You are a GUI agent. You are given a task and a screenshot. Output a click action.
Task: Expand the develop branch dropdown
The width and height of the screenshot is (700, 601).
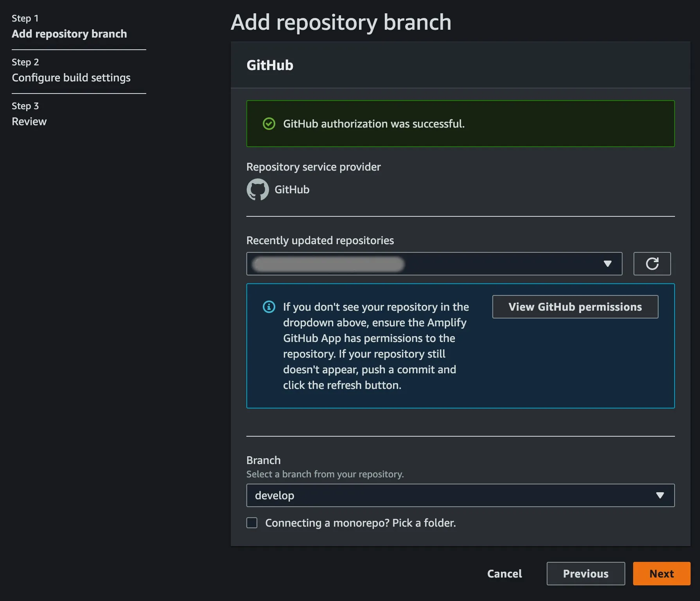click(x=460, y=495)
